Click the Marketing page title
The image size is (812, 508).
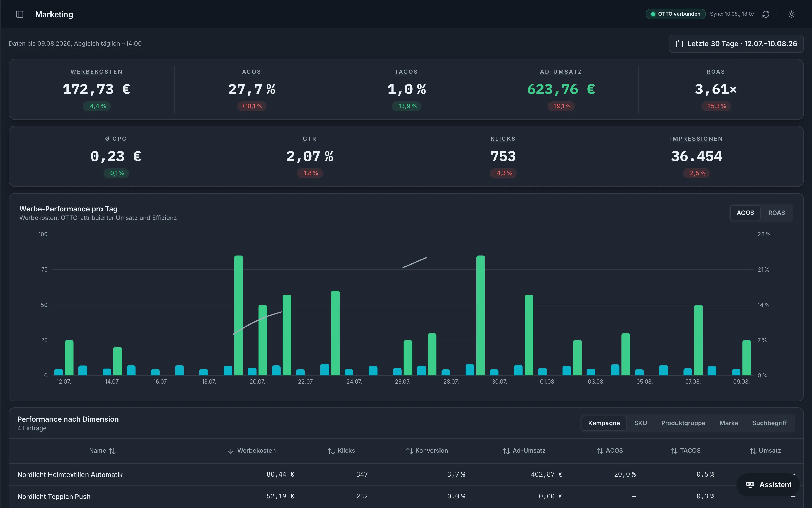click(x=54, y=14)
